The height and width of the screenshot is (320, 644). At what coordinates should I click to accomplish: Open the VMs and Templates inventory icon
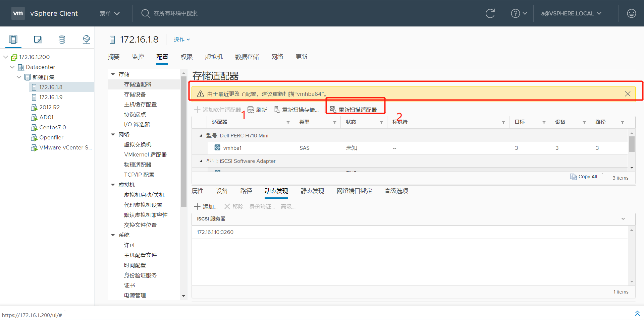coord(38,39)
